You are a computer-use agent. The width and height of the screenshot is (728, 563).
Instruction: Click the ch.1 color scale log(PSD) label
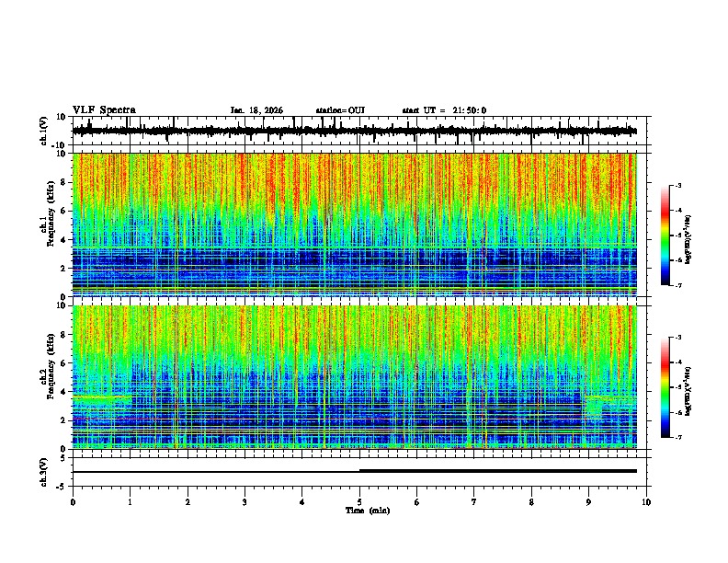[688, 240]
